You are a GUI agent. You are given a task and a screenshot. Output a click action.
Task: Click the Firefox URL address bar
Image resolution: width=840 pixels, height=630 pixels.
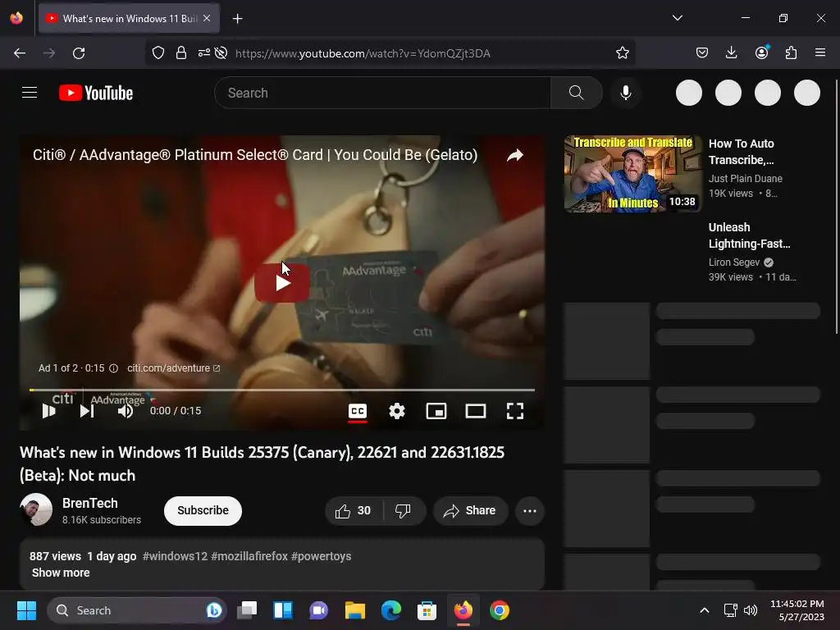click(391, 53)
